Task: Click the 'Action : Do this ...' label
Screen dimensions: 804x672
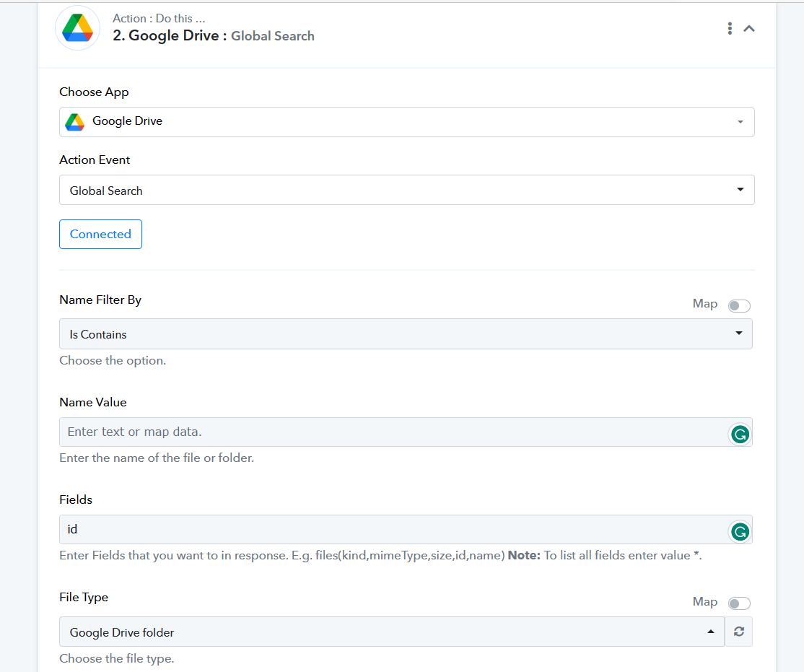Action: [x=159, y=19]
